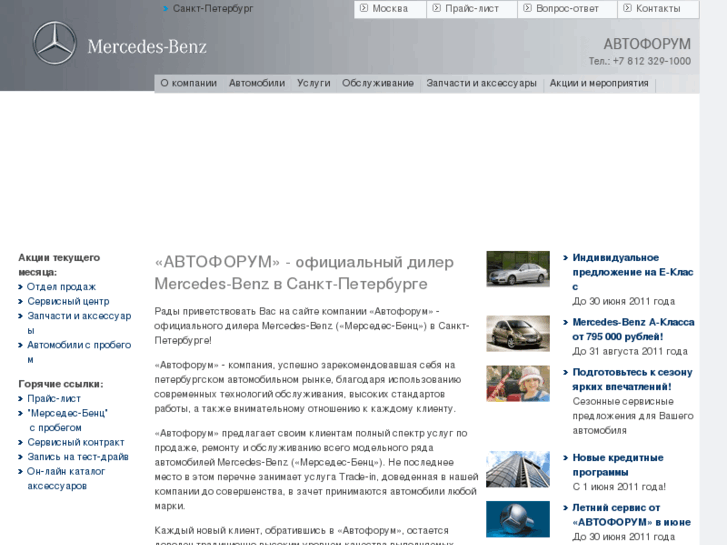Image resolution: width=727 pixels, height=545 pixels.
Task: Click arrow icon beside Вопрос-ответ
Action: (527, 8)
